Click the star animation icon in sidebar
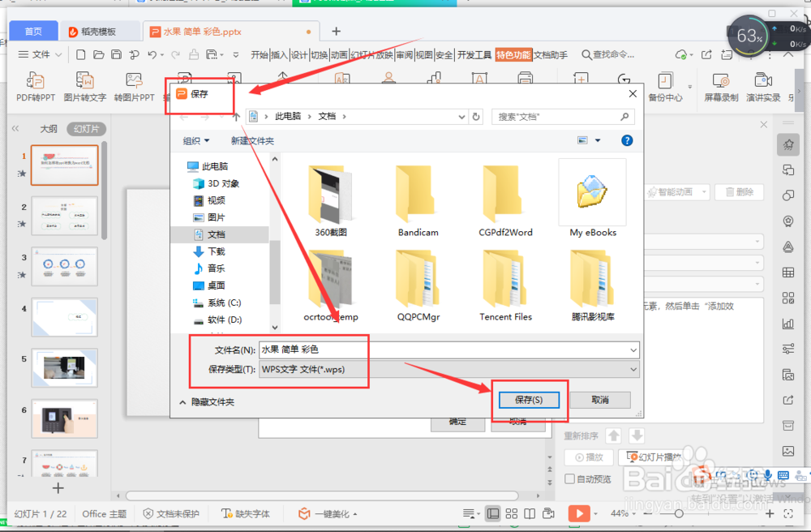 (x=788, y=145)
